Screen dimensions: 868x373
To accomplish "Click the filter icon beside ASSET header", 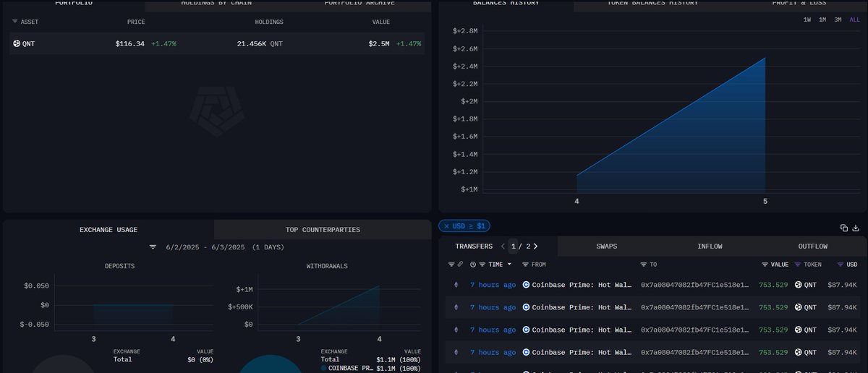I will tap(16, 22).
